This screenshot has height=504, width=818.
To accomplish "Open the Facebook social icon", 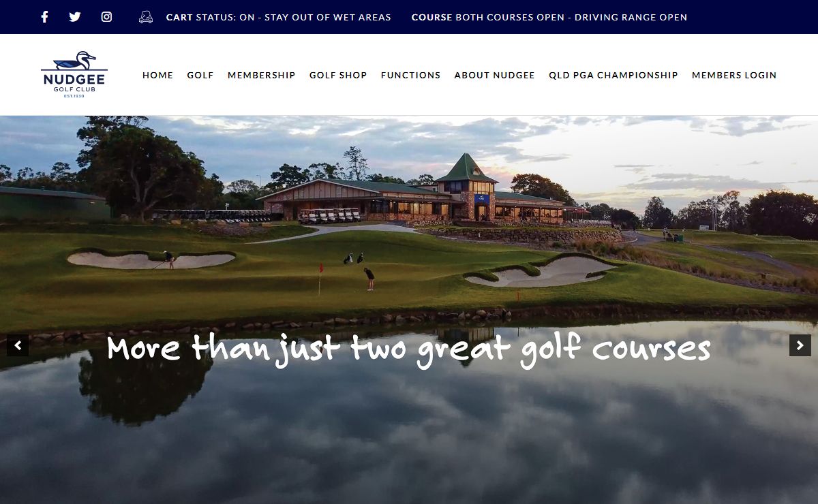I will tap(44, 17).
